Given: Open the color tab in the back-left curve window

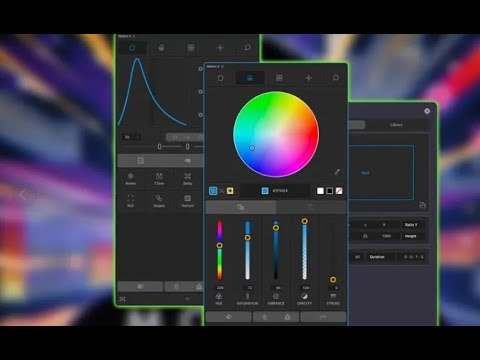Looking at the screenshot, I should point(161,48).
